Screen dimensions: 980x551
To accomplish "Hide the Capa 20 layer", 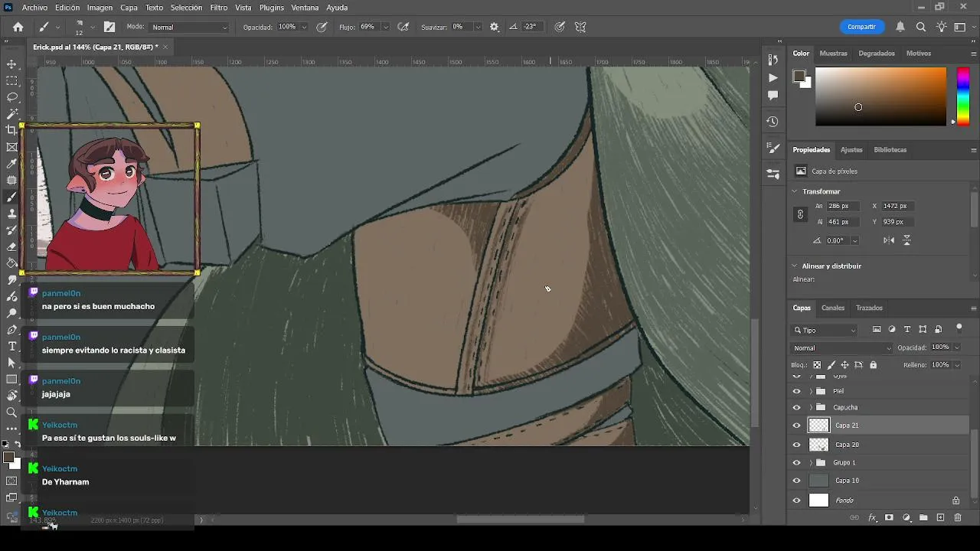I will coord(796,445).
